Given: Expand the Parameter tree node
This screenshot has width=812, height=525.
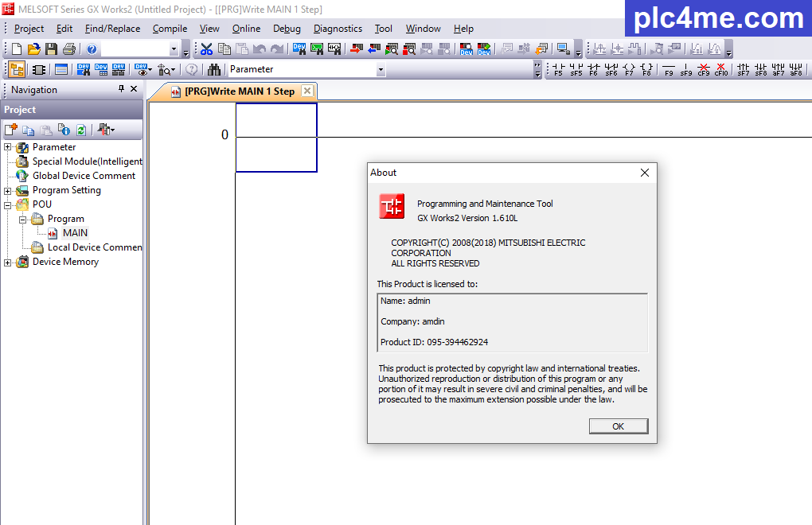Looking at the screenshot, I should click(x=8, y=147).
